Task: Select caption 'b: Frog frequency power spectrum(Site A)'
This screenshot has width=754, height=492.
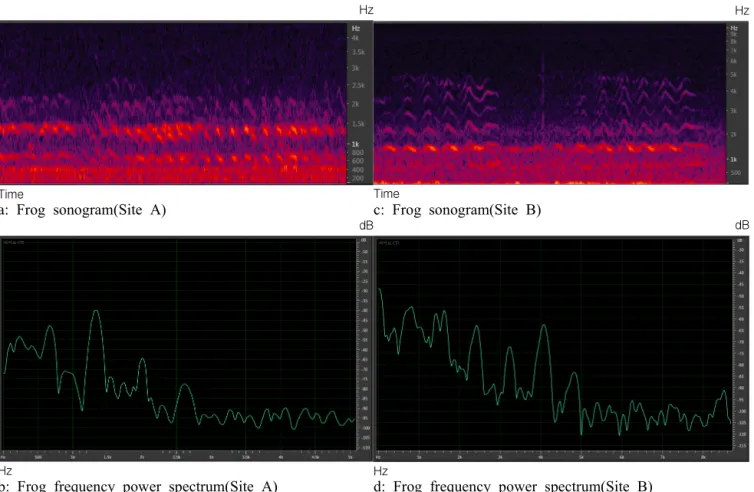Action: point(138,485)
